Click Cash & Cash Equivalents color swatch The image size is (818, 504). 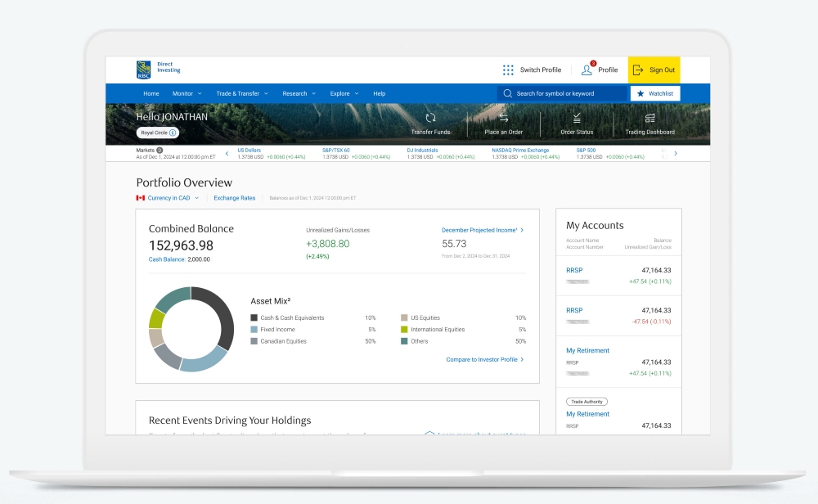254,317
